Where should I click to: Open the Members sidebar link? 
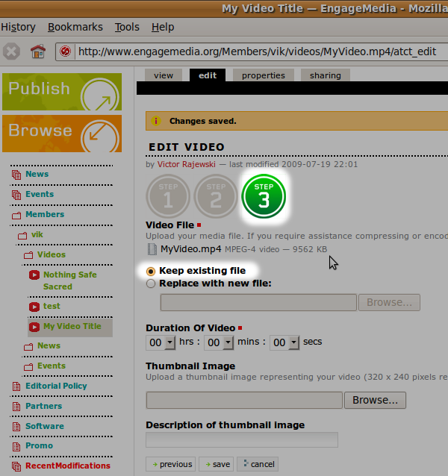tap(45, 214)
